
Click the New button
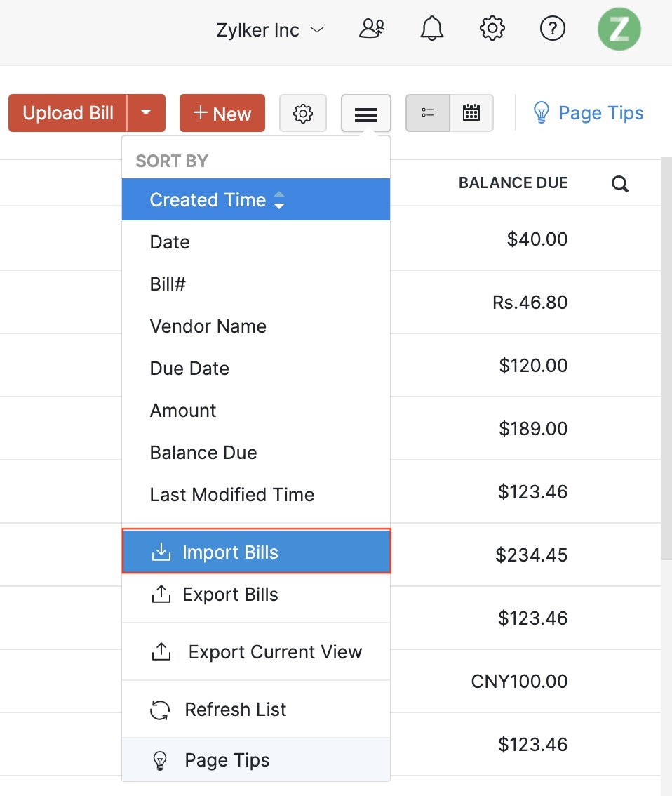click(x=222, y=112)
